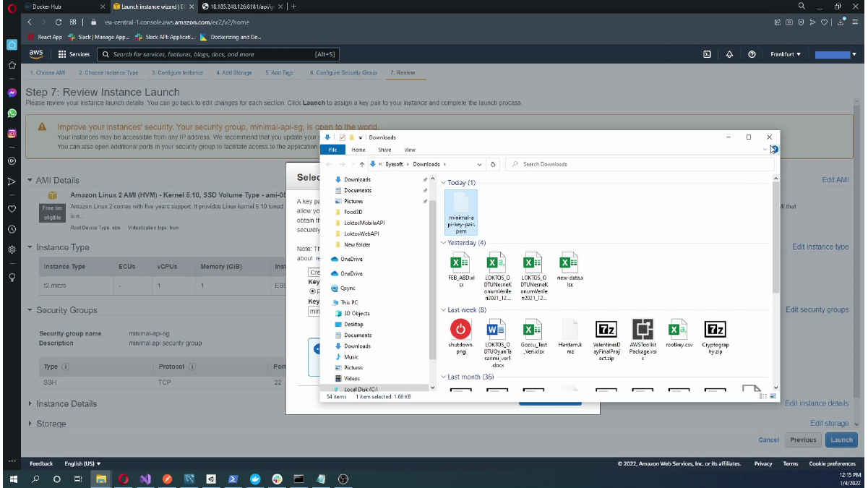The image size is (868, 488).
Task: Click Cancel link in wizard
Action: point(769,440)
